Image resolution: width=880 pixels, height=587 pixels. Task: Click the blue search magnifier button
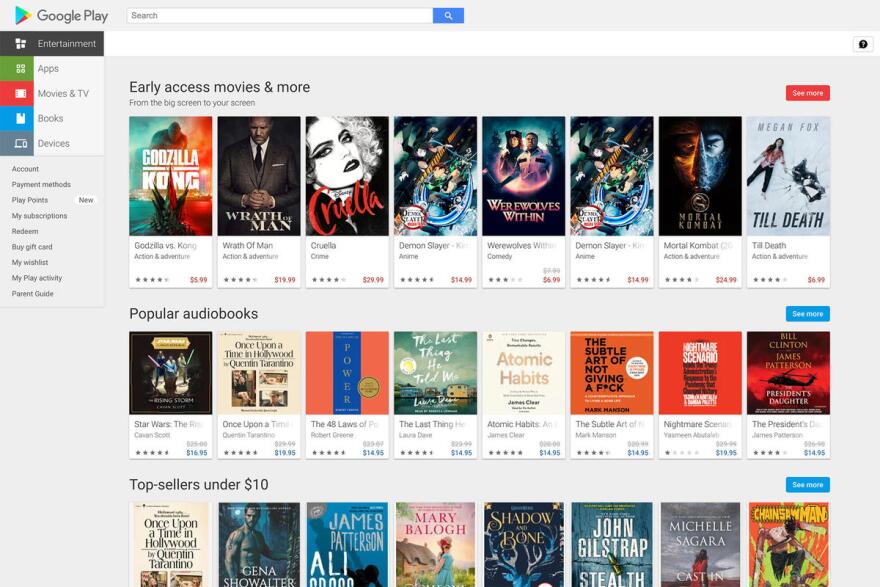(x=448, y=16)
